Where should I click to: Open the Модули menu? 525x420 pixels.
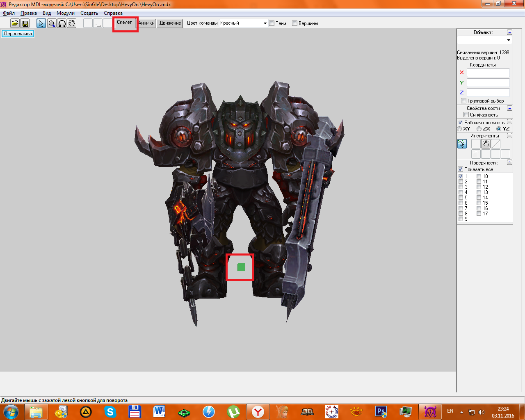pyautogui.click(x=66, y=13)
